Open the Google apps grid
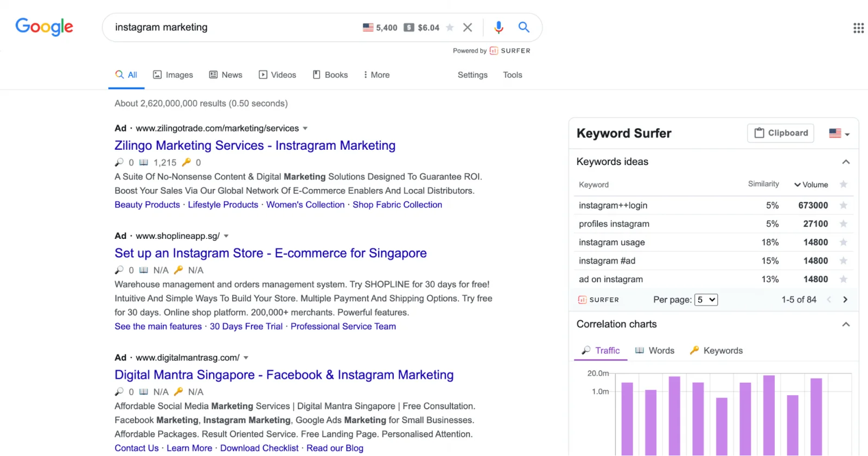 tap(858, 28)
